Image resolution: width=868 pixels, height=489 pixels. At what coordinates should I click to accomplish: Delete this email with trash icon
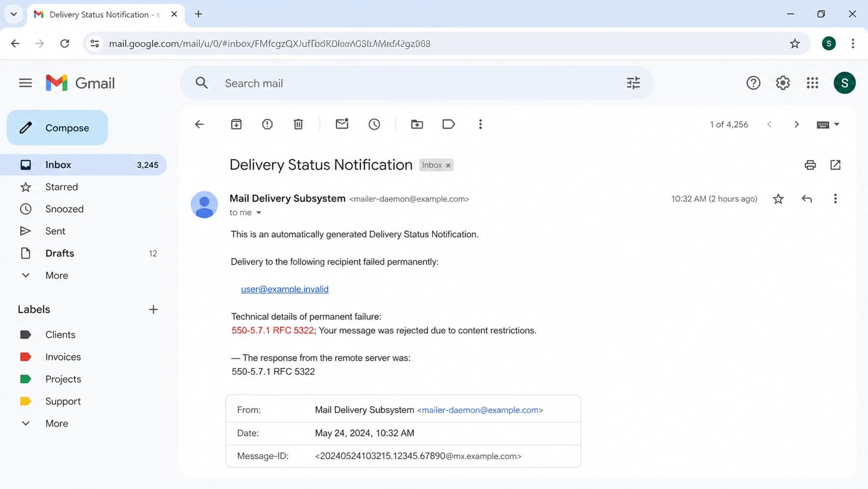[x=299, y=124]
